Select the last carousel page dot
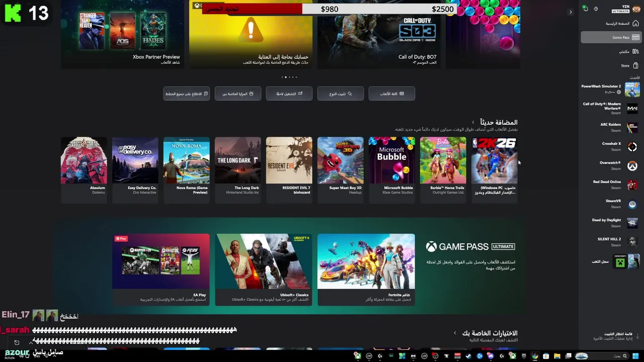 [296, 77]
